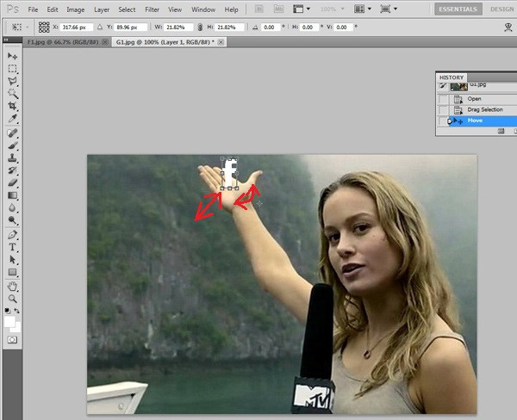The height and width of the screenshot is (420, 517).
Task: Close the F1.jpg document tab
Action: (x=105, y=42)
